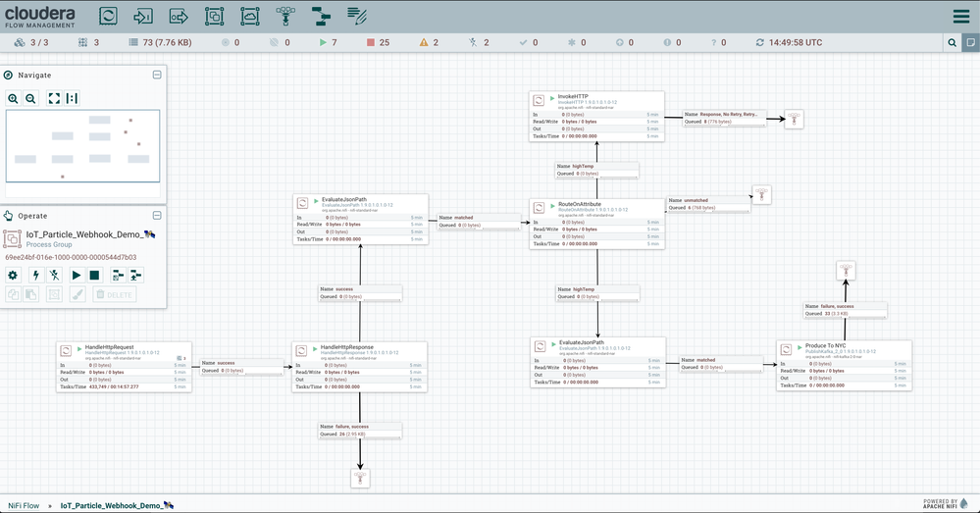Image resolution: width=980 pixels, height=513 pixels.
Task: Click NiFi Flow breadcrumb link
Action: point(24,505)
